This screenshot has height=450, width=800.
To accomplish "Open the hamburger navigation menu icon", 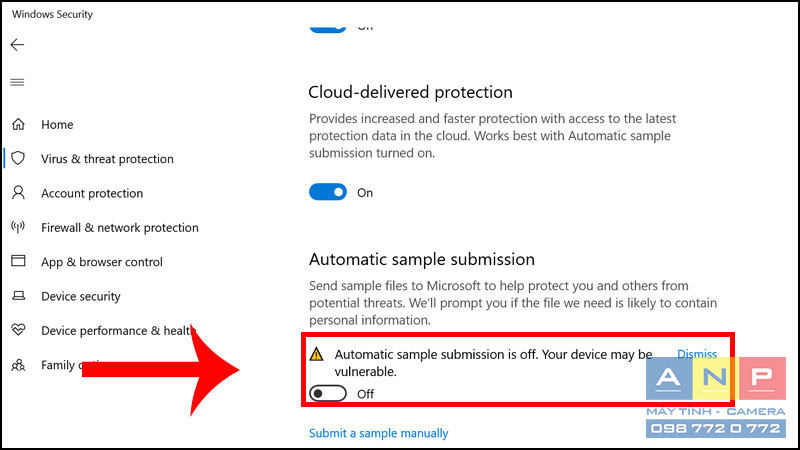I will 17,82.
